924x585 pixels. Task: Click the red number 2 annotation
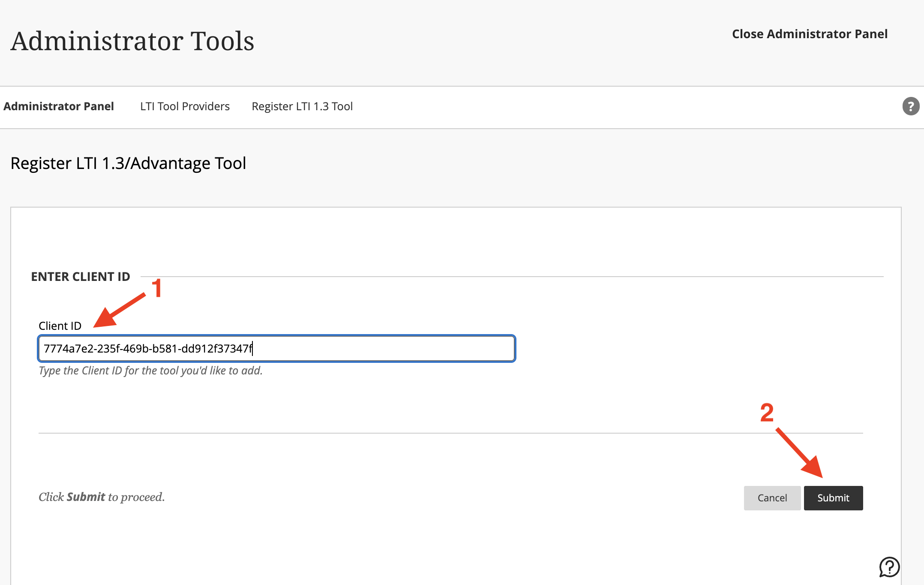[x=767, y=413]
